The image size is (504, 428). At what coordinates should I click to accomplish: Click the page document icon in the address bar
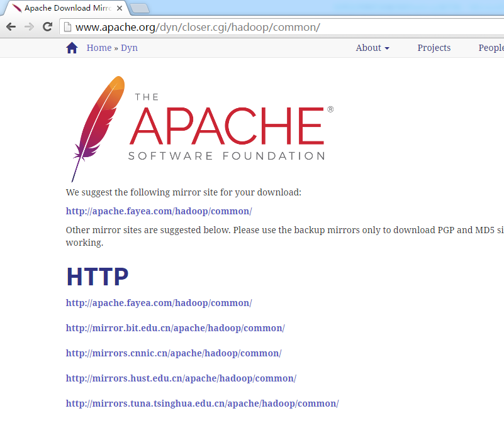tap(67, 27)
